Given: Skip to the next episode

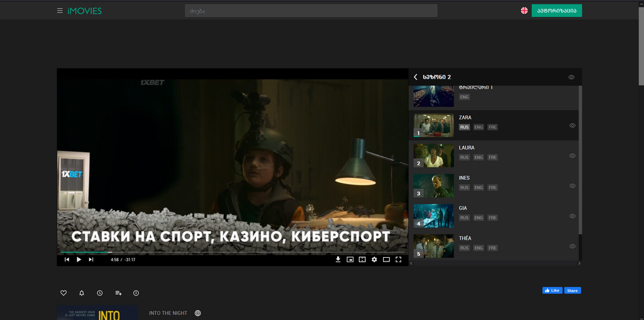Looking at the screenshot, I should [x=91, y=259].
